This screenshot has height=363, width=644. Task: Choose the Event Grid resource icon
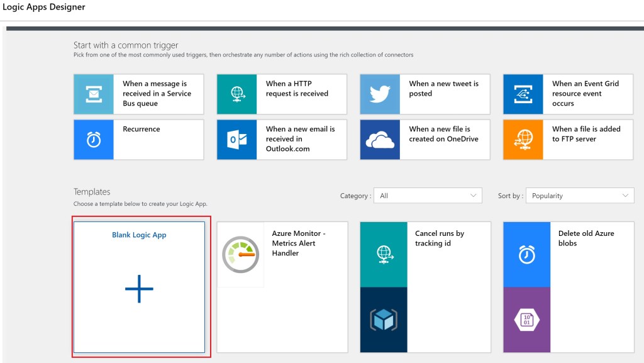click(x=523, y=94)
